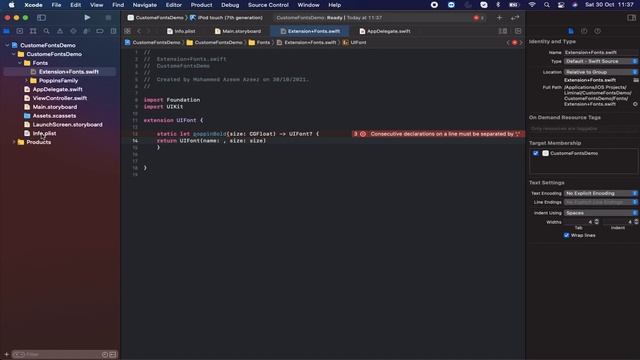
Task: Open the Source Control menu
Action: [268, 5]
